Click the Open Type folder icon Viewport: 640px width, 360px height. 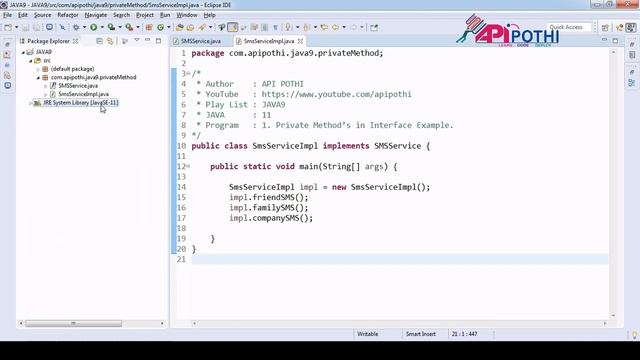tap(180, 27)
